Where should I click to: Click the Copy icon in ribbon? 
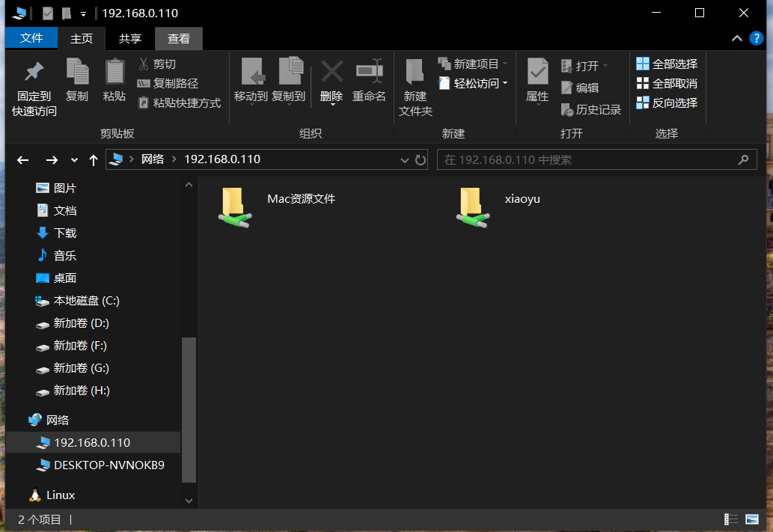point(77,73)
